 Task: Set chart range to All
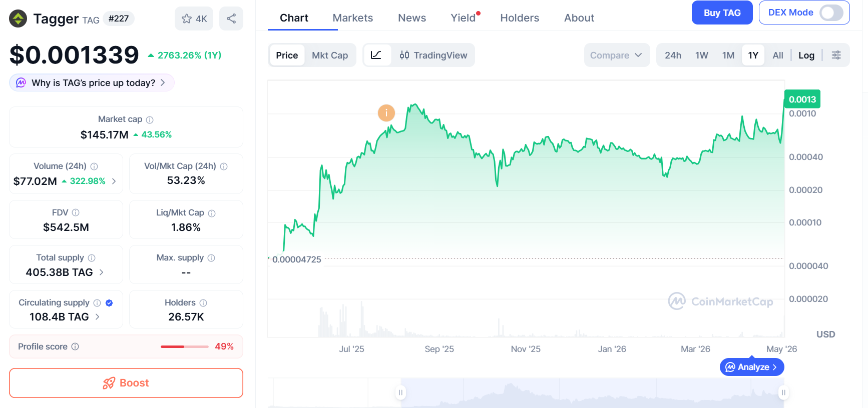coord(778,55)
